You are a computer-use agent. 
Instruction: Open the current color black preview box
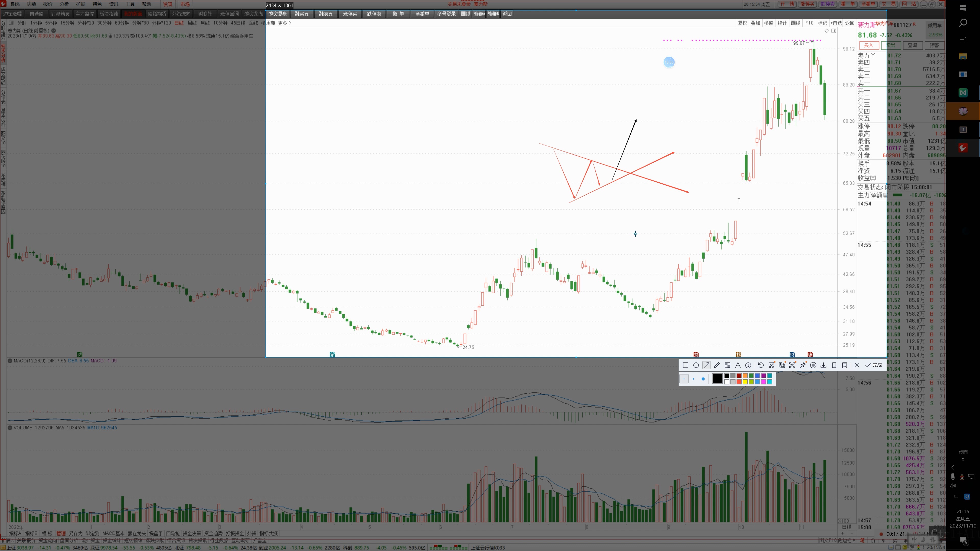click(x=717, y=379)
